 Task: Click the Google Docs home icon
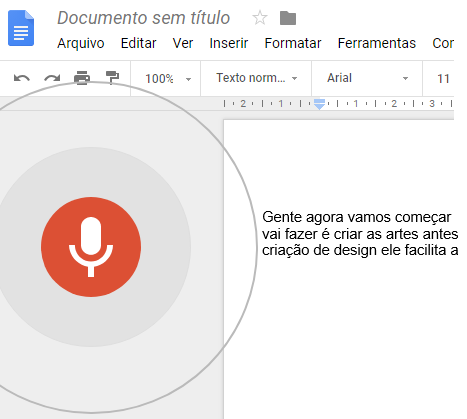click(21, 28)
